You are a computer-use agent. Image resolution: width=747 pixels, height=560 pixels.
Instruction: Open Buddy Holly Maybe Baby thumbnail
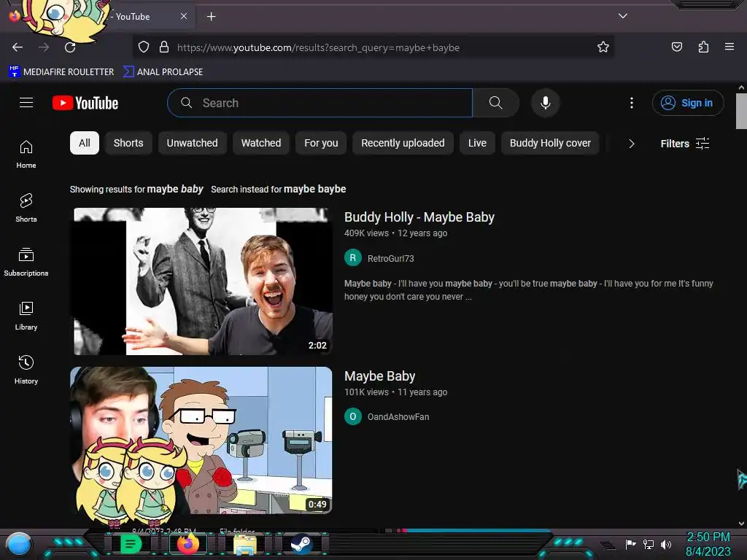(203, 281)
